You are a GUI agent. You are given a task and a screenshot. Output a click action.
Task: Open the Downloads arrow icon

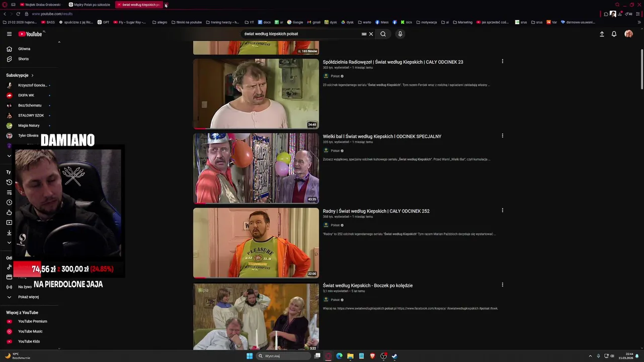9,232
